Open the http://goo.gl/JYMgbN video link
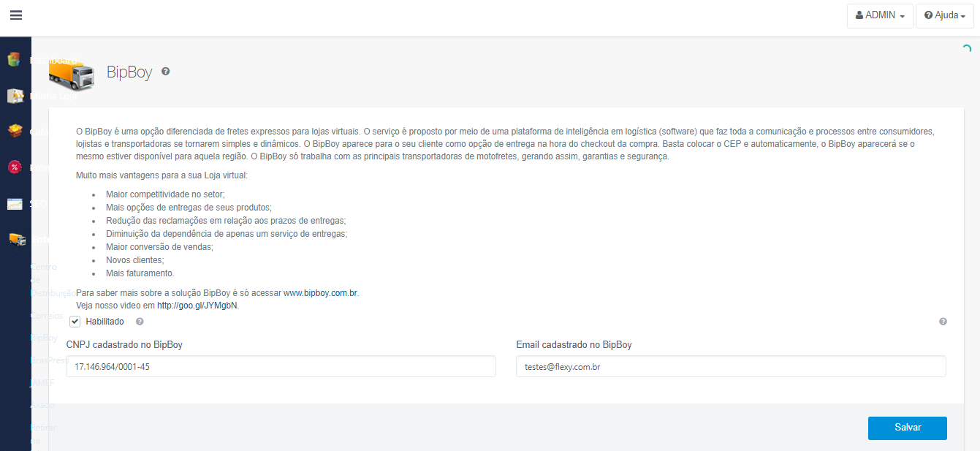The image size is (980, 451). click(197, 306)
